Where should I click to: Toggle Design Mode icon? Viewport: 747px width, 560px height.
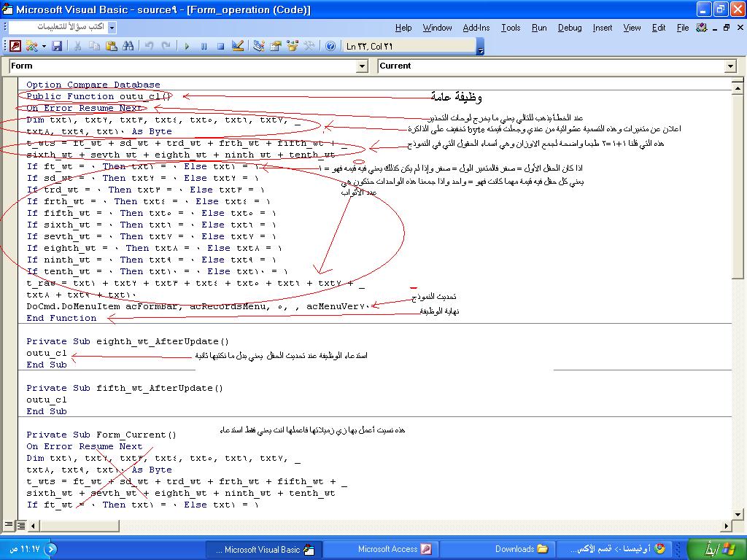click(x=238, y=46)
